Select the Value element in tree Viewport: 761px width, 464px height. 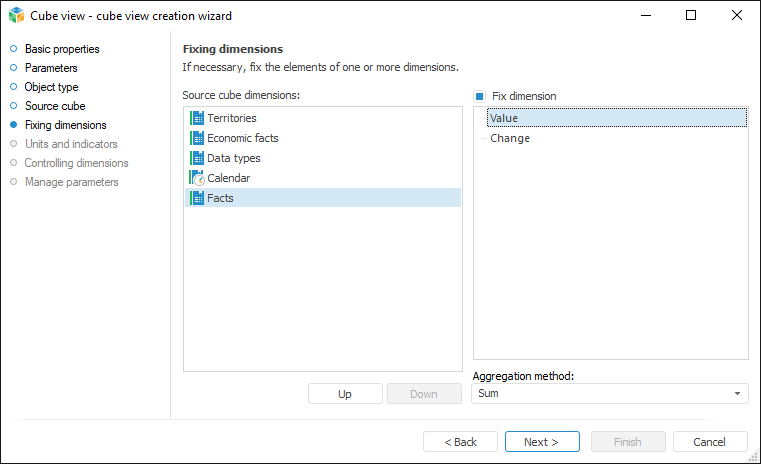click(x=504, y=118)
